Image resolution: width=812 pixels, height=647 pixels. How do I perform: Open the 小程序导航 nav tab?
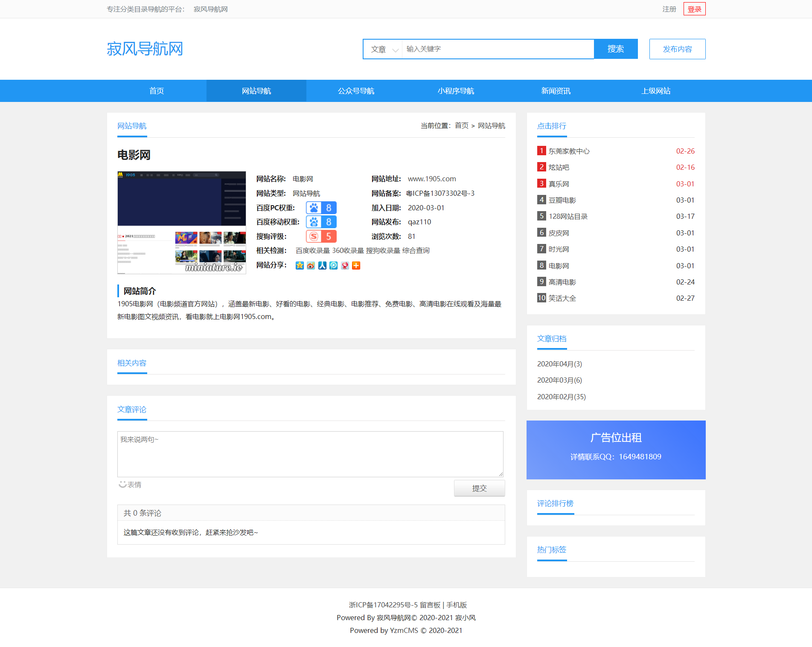(456, 91)
